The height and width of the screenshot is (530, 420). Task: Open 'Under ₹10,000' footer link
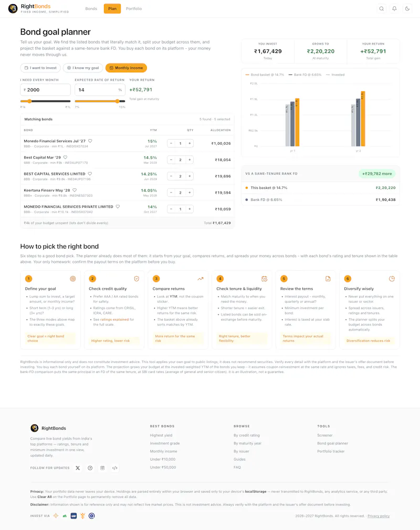(x=163, y=459)
